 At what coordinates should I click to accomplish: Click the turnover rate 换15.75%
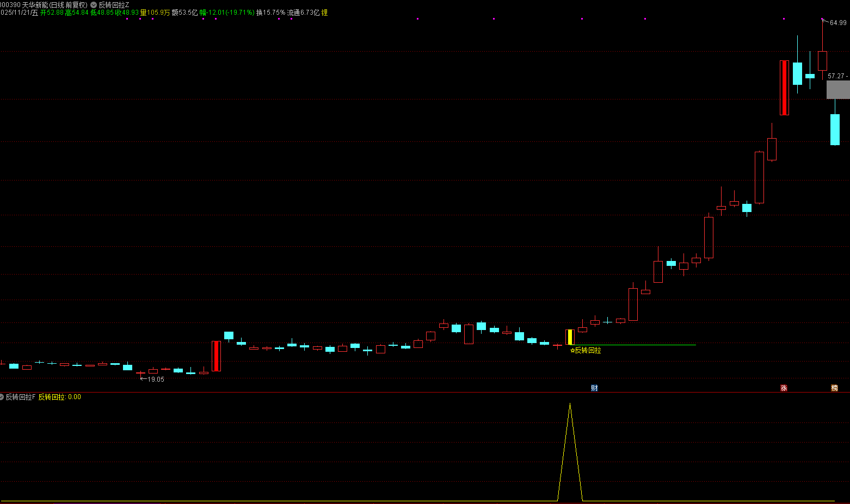(270, 13)
